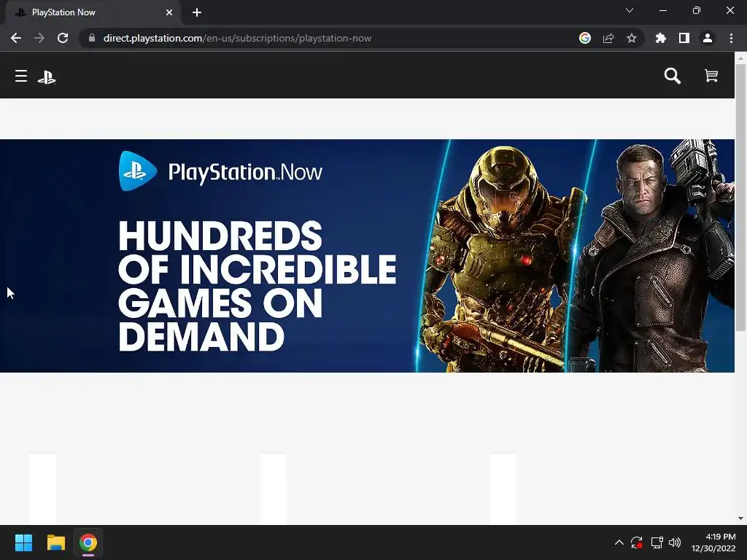The image size is (747, 560).
Task: Open the Windows Start menu
Action: (23, 542)
